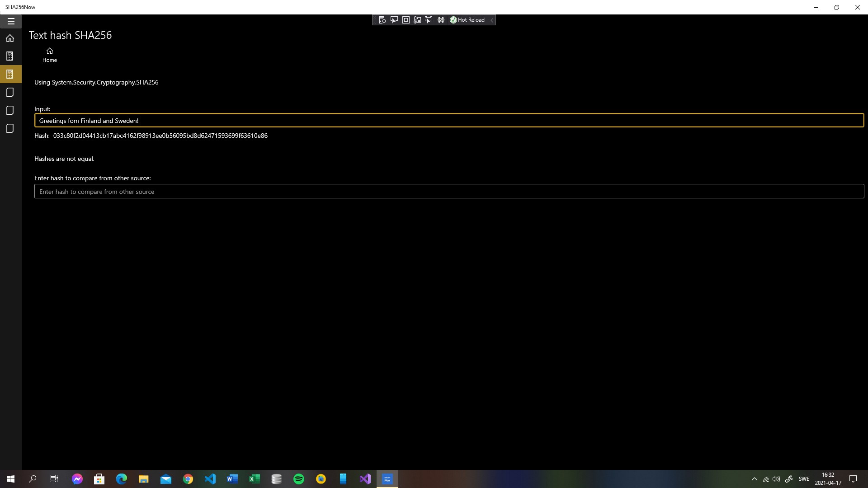Click the binding failures icon in debug toolbar
868x488 pixels.
click(441, 20)
